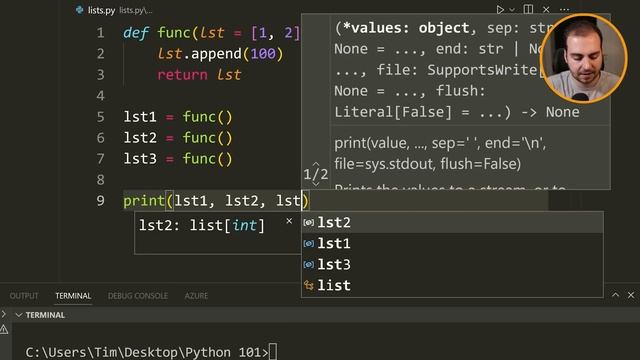The image size is (640, 360).
Task: Collapse the TERMINAL section chevron
Action: click(x=18, y=315)
